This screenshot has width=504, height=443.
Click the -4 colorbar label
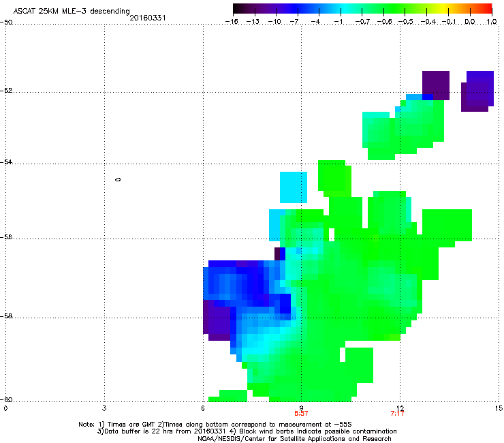tap(315, 22)
